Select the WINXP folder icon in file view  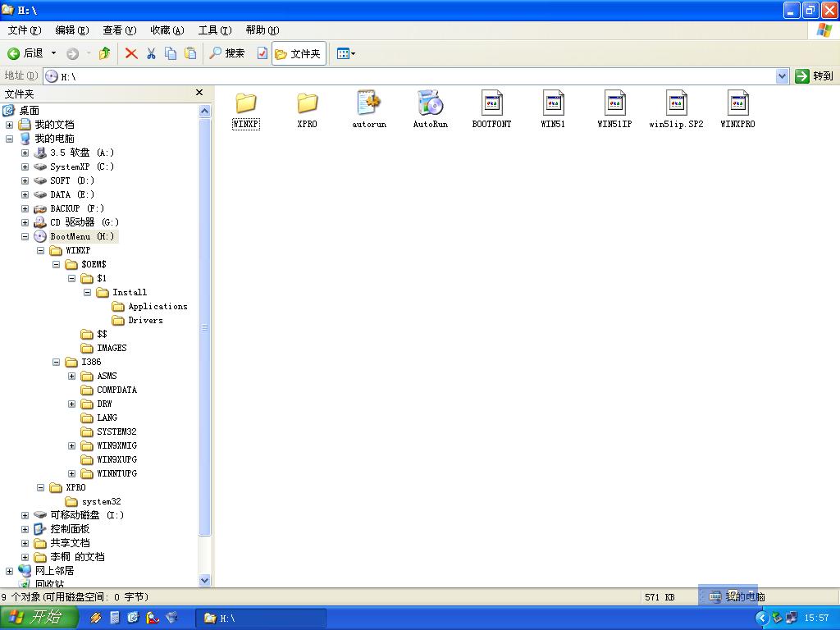246,111
